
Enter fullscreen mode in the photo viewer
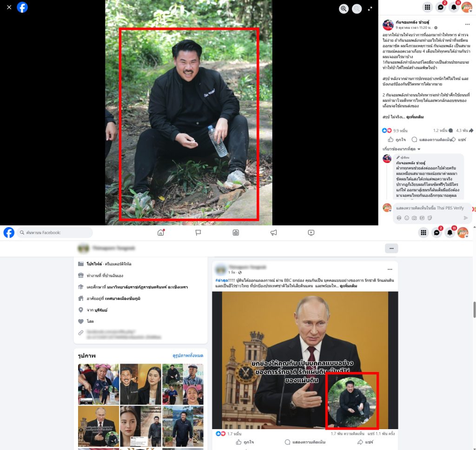tap(370, 8)
